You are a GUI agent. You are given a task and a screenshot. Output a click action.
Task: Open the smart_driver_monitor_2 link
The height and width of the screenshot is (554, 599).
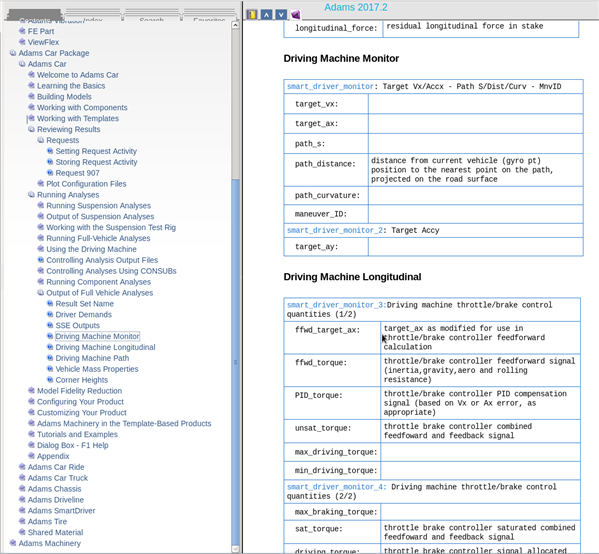[335, 230]
